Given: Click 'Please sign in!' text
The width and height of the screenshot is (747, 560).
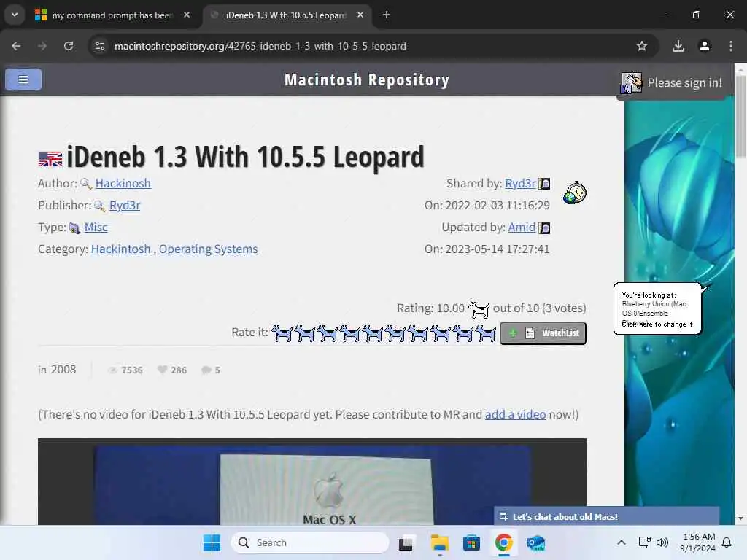Looking at the screenshot, I should pyautogui.click(x=684, y=83).
